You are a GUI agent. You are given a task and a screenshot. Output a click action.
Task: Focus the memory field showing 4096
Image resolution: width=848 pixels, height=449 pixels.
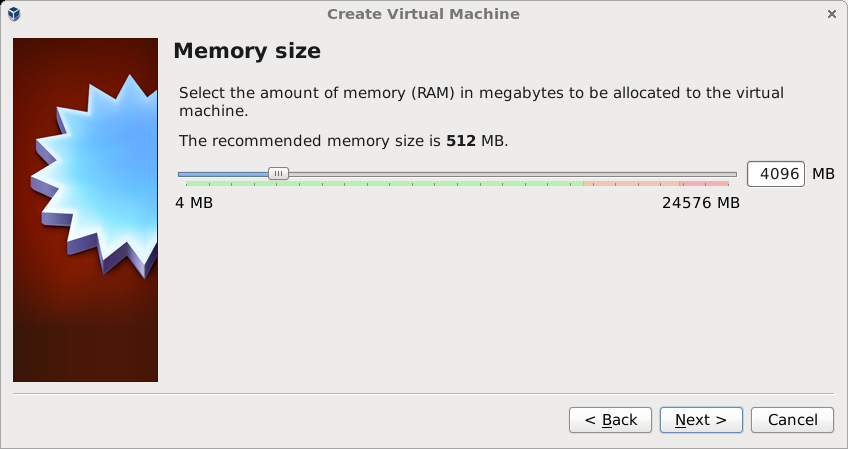(x=776, y=174)
